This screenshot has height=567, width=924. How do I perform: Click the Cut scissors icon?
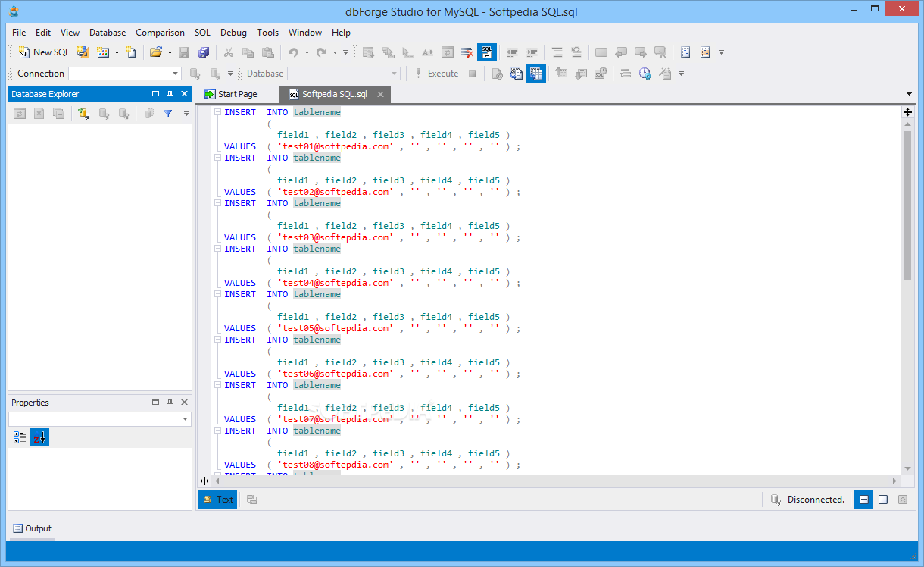coord(228,52)
